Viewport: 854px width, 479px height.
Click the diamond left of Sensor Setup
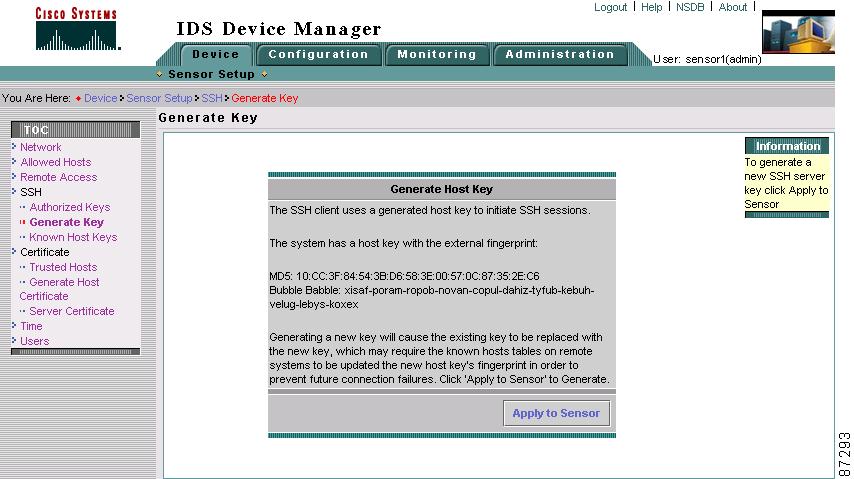tap(159, 74)
